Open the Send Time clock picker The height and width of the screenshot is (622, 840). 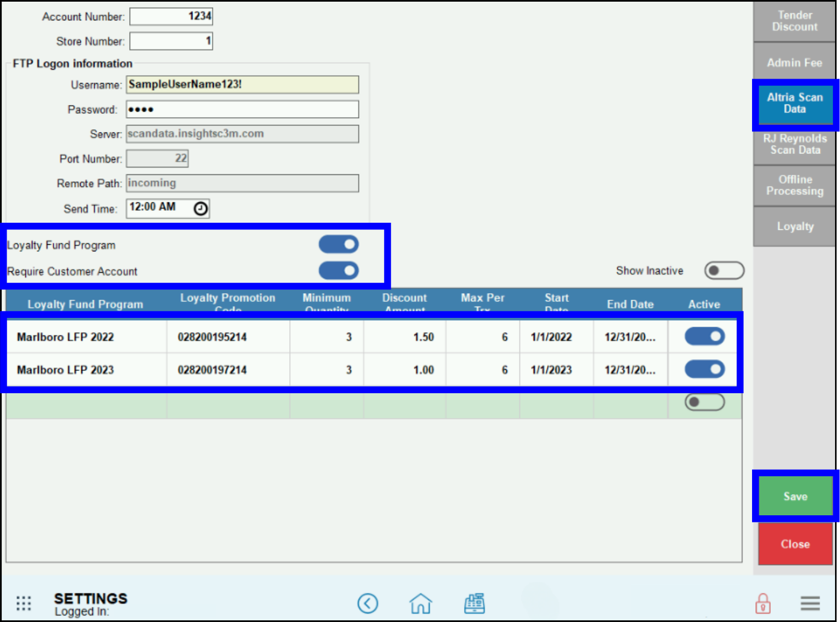201,208
